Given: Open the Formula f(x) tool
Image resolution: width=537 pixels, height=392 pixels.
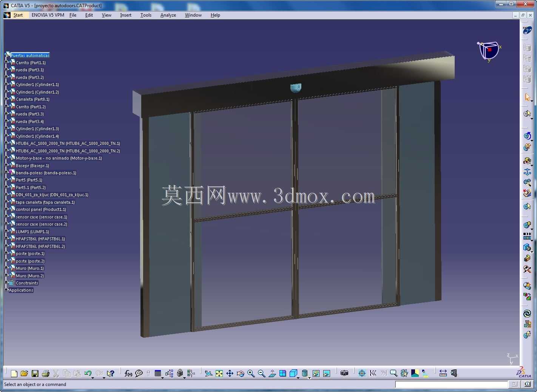Looking at the screenshot, I should pos(128,374).
